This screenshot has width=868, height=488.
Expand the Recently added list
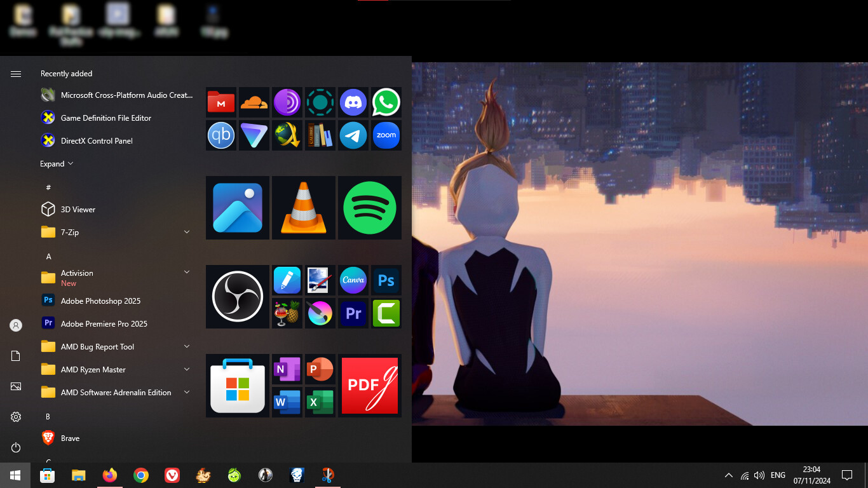click(57, 164)
